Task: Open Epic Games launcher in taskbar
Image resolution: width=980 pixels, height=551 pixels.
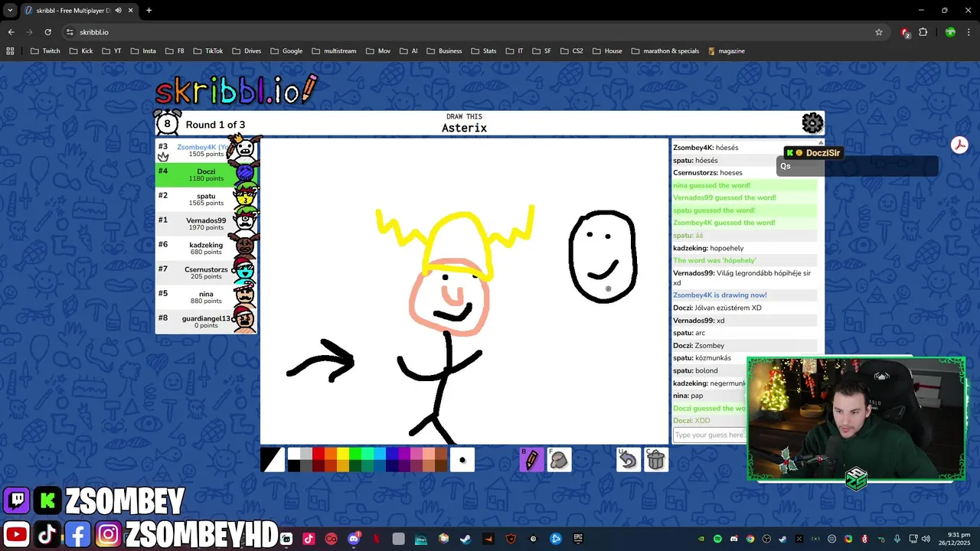Action: pyautogui.click(x=579, y=539)
